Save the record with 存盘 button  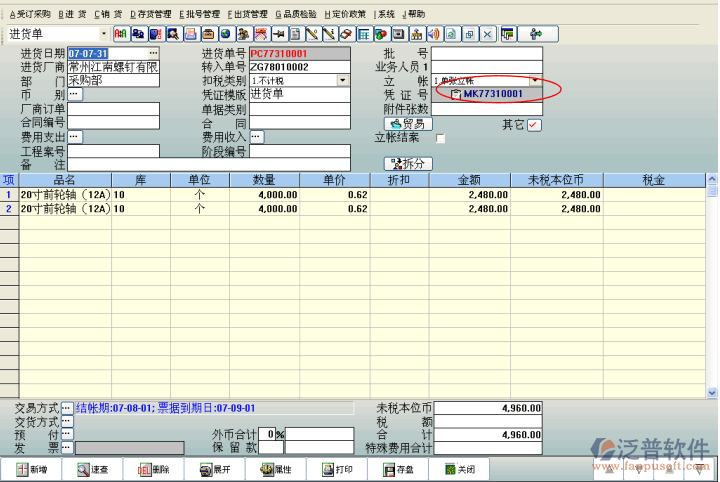click(397, 469)
